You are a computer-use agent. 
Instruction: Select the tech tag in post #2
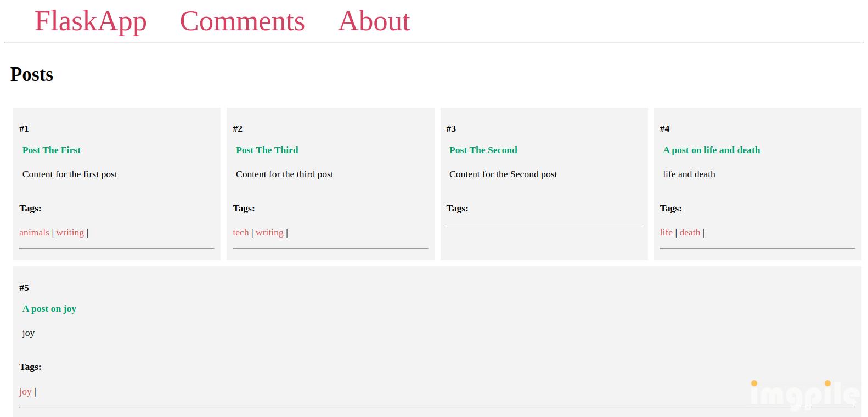pos(241,232)
